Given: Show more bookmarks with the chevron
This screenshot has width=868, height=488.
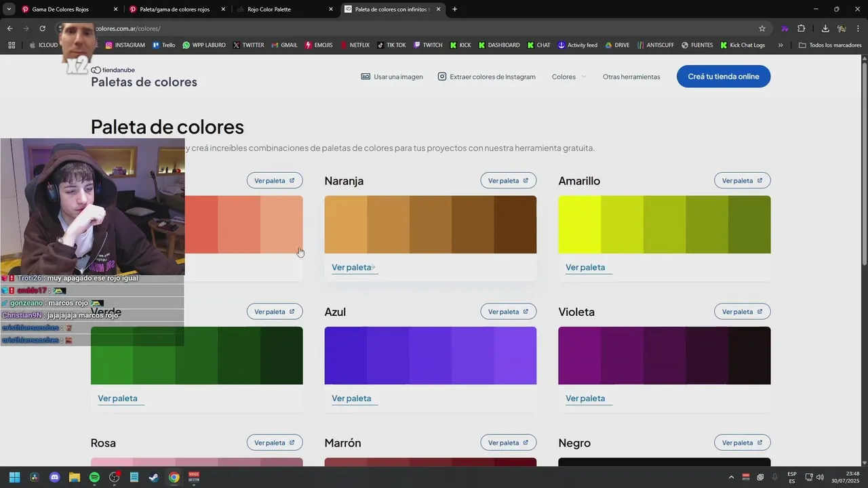Looking at the screenshot, I should pyautogui.click(x=781, y=45).
